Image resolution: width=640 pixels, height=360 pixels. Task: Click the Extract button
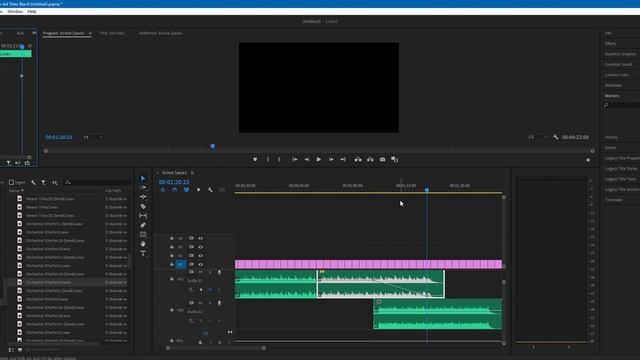click(x=370, y=160)
